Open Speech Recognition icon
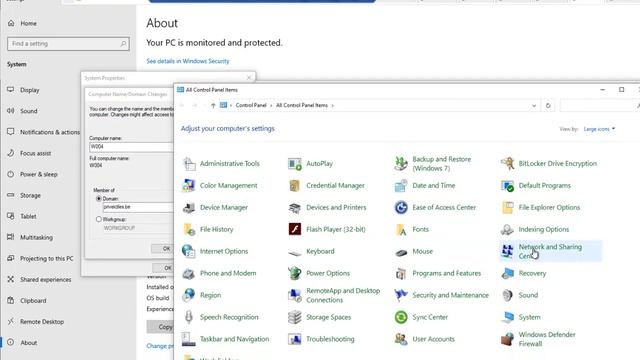Viewport: 640px width, 360px height. [x=189, y=317]
